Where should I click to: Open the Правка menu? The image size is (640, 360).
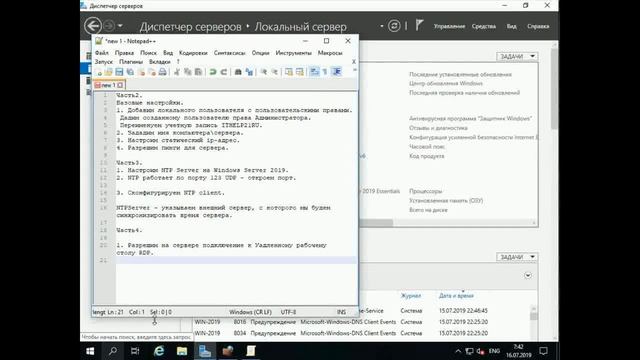(x=124, y=53)
